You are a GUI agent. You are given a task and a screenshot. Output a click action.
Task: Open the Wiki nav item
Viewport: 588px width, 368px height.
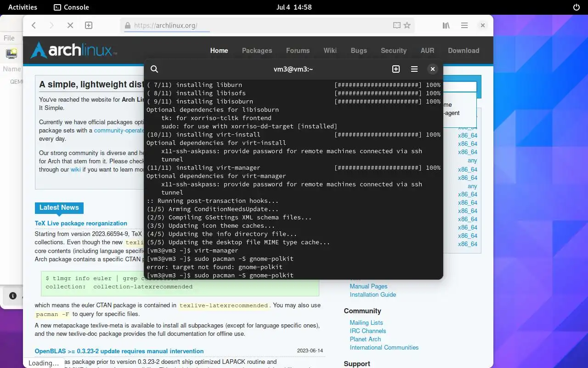tap(330, 51)
